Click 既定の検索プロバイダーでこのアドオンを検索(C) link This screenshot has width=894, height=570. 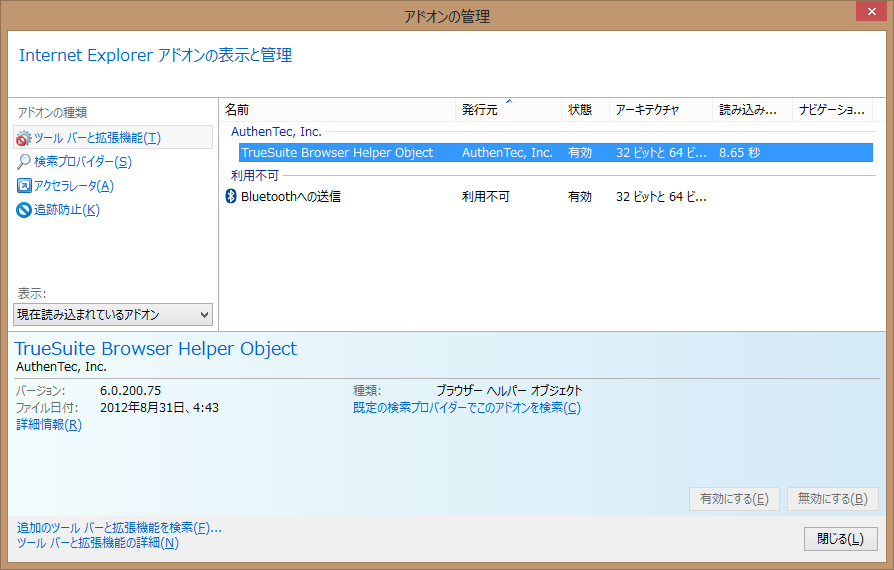[x=467, y=408]
